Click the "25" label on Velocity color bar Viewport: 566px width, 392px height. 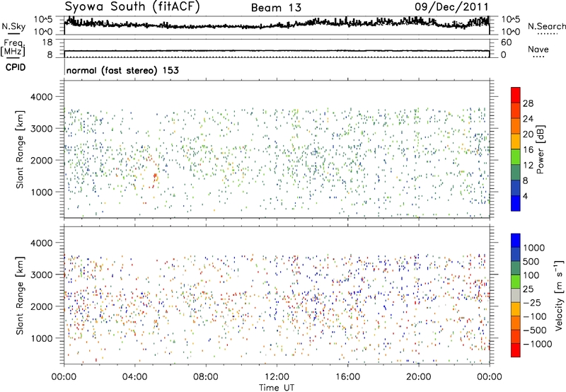(528, 289)
